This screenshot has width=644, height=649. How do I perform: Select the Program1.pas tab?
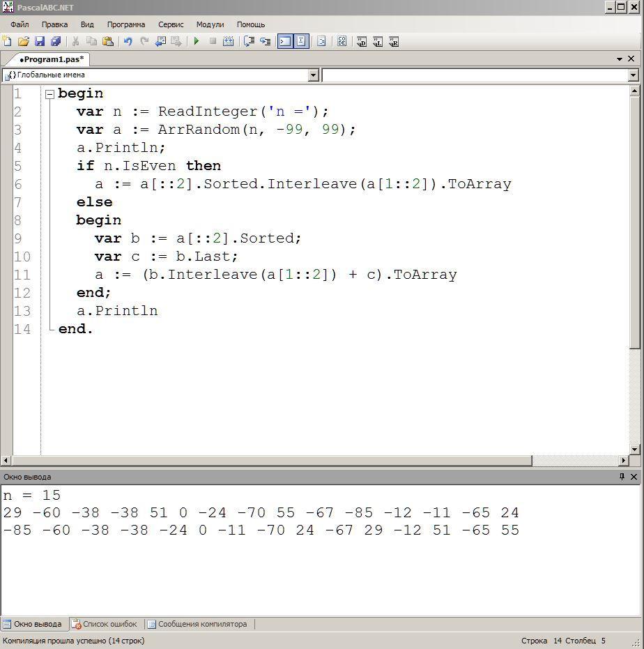tap(52, 59)
